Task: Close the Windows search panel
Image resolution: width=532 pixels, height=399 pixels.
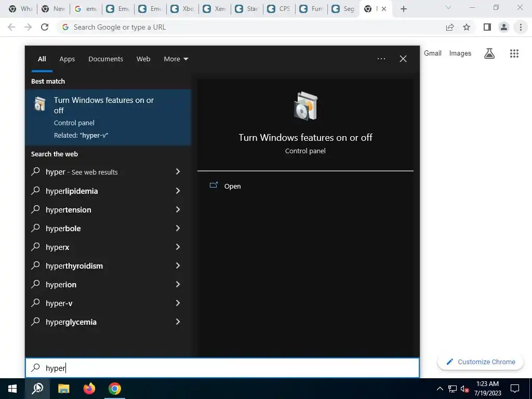Action: pyautogui.click(x=403, y=59)
